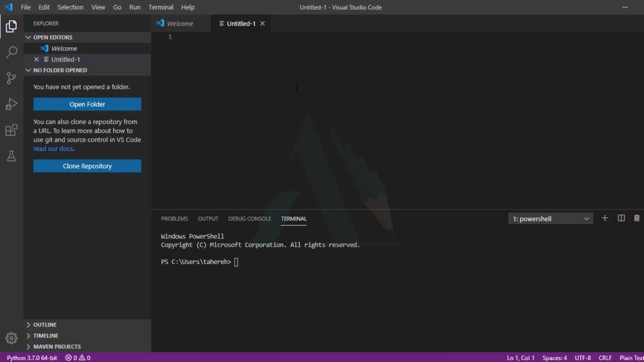Image resolution: width=644 pixels, height=362 pixels.
Task: Open the Terminal menu
Action: [x=160, y=7]
